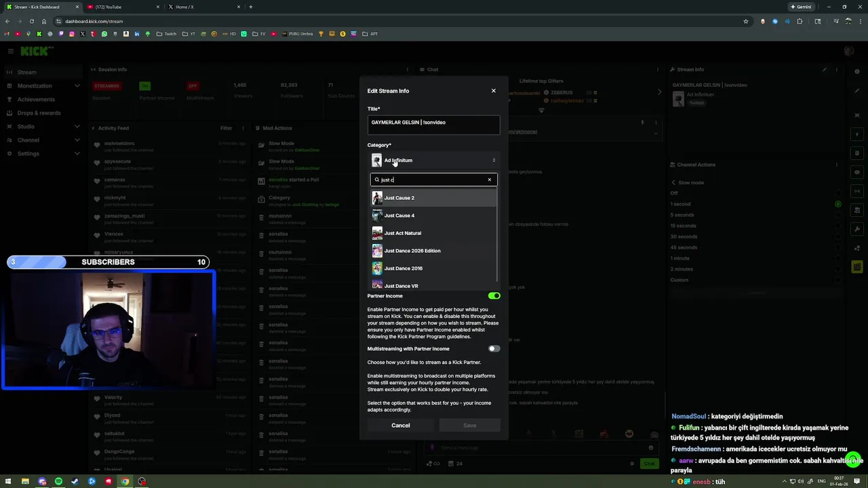The width and height of the screenshot is (868, 488).
Task: Toggle the hamburger sidebar menu
Action: coord(10,51)
